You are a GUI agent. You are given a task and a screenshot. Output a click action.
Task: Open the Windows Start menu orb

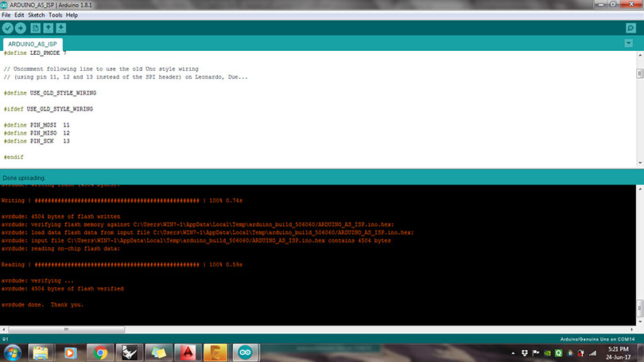pos(12,353)
